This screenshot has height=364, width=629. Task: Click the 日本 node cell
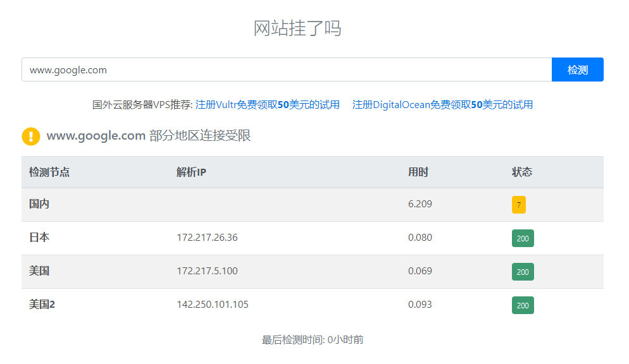pyautogui.click(x=39, y=238)
